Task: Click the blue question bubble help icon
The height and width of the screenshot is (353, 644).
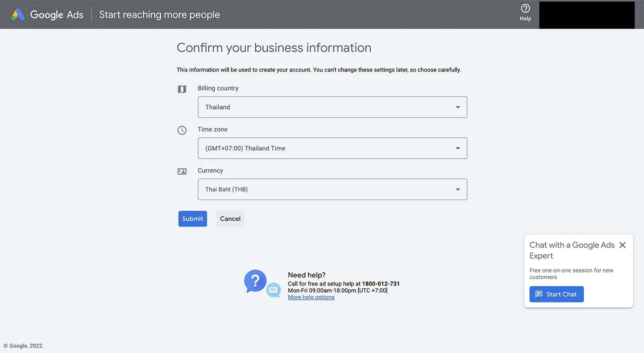Action: 255,281
